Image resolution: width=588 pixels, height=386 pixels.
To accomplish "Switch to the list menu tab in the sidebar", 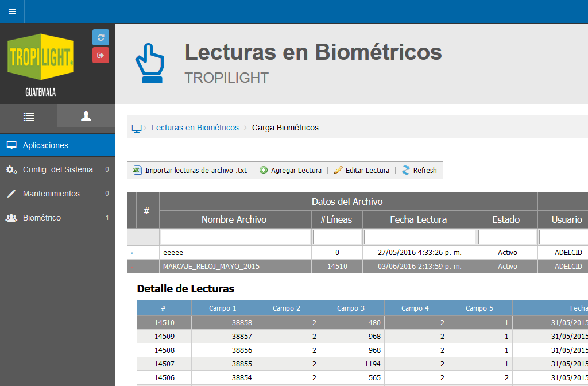I will (x=29, y=117).
